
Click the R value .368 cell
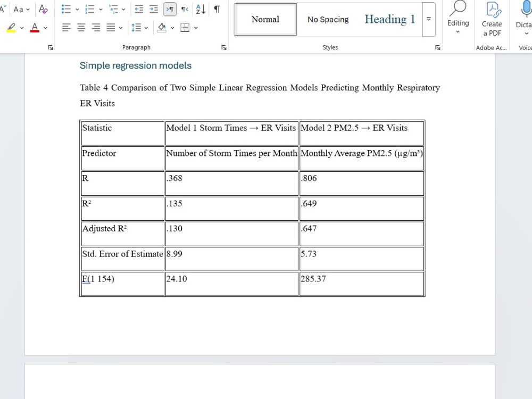(x=231, y=184)
